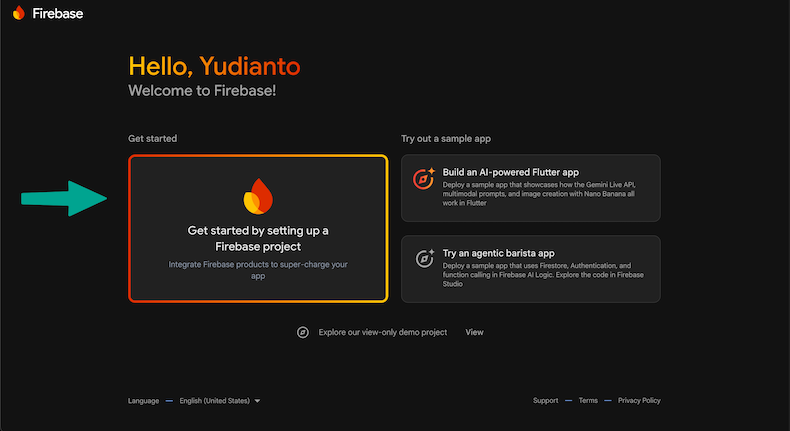790x431 pixels.
Task: Open the Privacy Policy footer link
Action: click(x=639, y=401)
